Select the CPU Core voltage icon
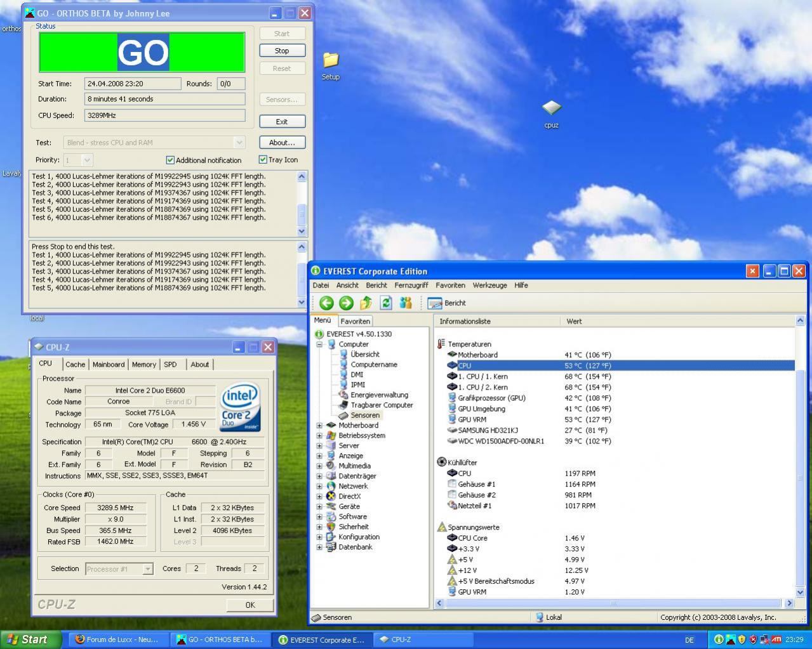Screen dimensions: 812x649 452,538
